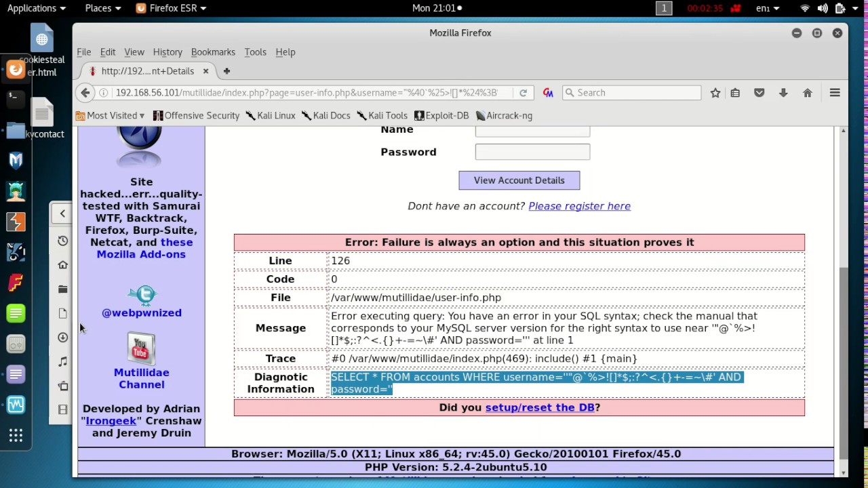
Task: Click the volume speaker icon
Action: coord(822,8)
